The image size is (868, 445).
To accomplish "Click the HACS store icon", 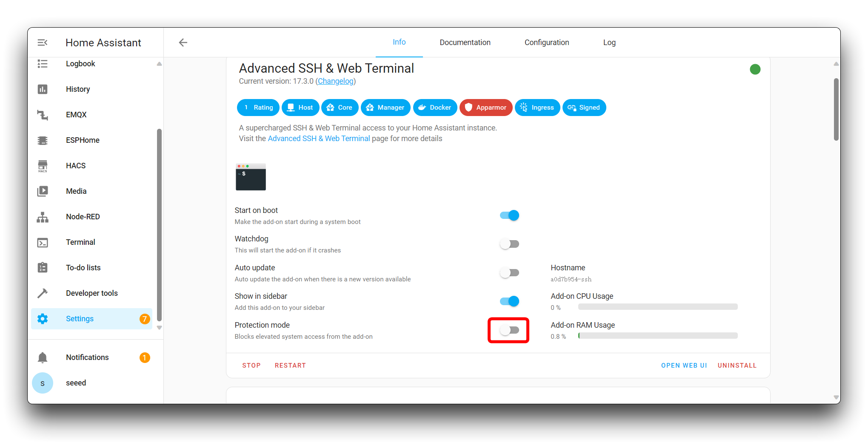I will tap(43, 166).
